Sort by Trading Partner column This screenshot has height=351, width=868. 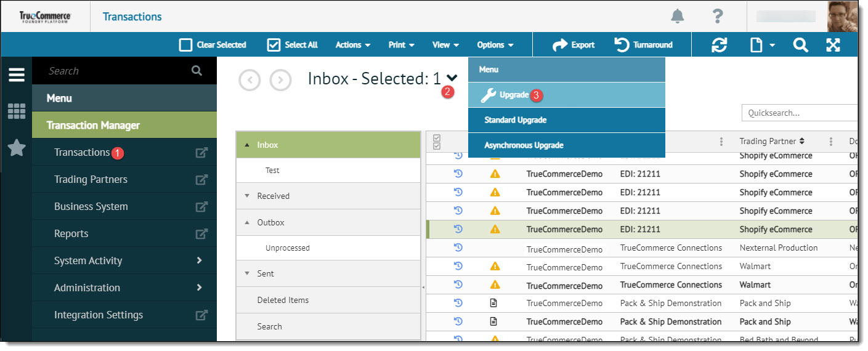(x=772, y=142)
